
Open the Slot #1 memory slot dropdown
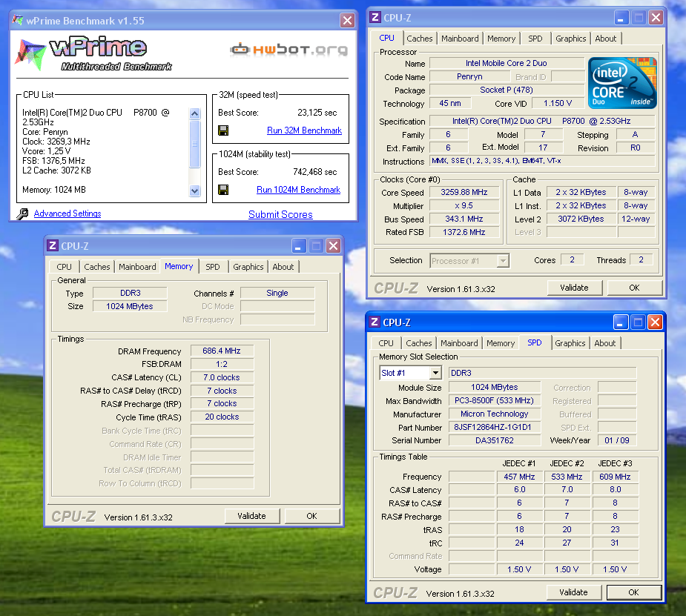(435, 373)
